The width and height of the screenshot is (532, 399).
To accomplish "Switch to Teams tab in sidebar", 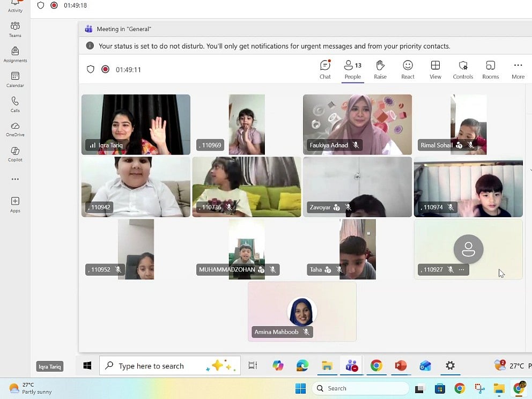I will click(x=15, y=29).
